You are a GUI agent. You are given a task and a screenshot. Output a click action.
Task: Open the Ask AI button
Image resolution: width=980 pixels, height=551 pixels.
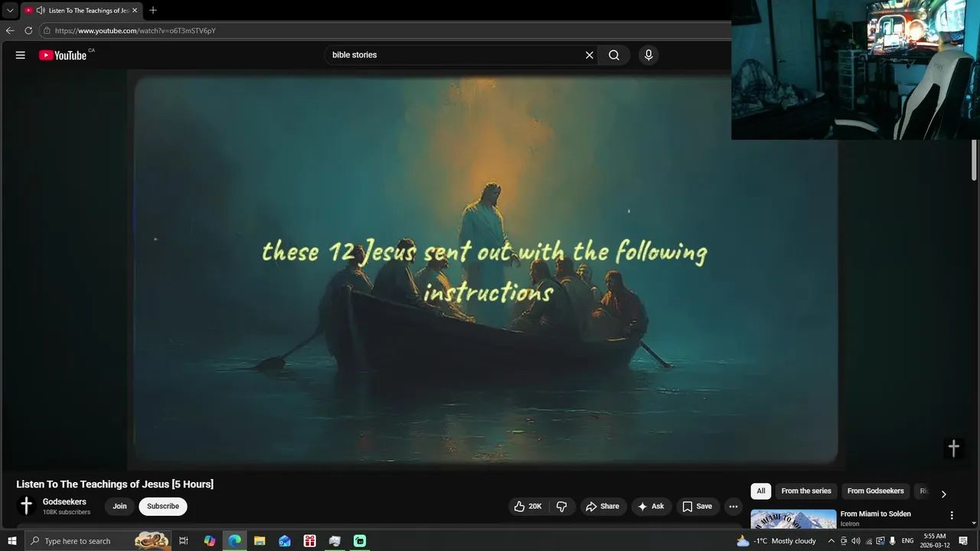tap(651, 507)
